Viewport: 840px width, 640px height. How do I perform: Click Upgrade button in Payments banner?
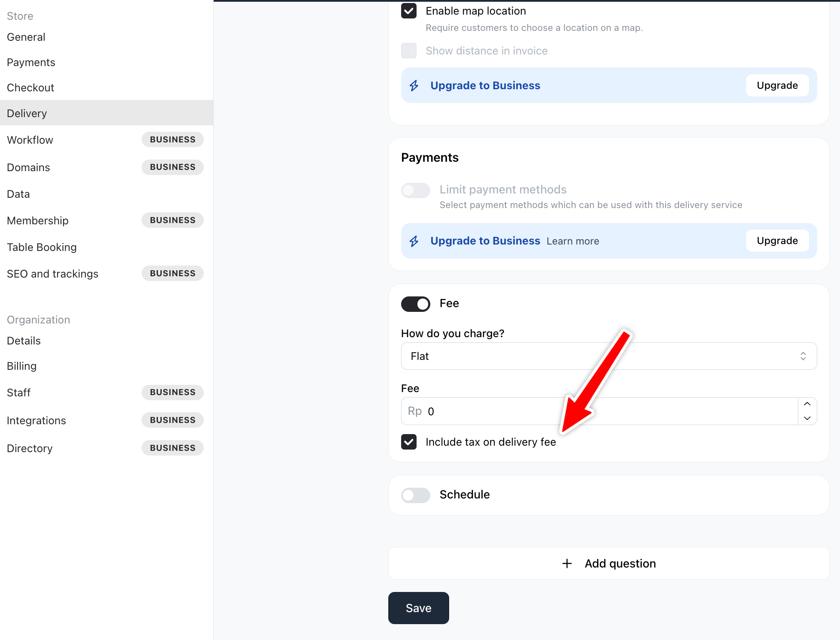777,241
